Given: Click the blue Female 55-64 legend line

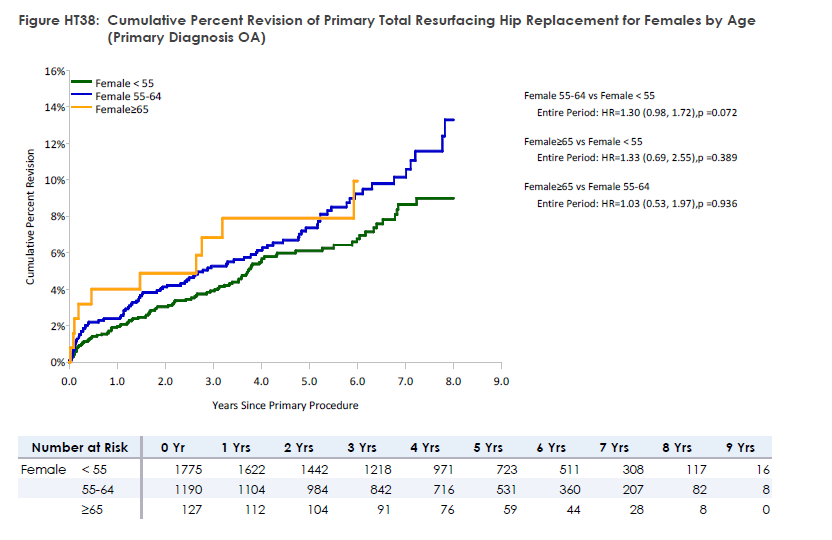Looking at the screenshot, I should click(82, 96).
